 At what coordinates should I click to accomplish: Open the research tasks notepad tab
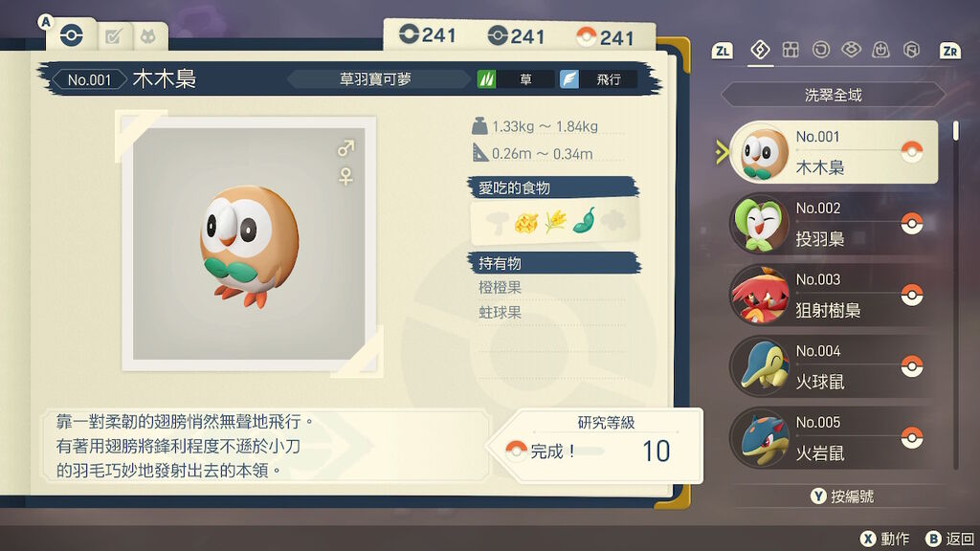[x=114, y=37]
